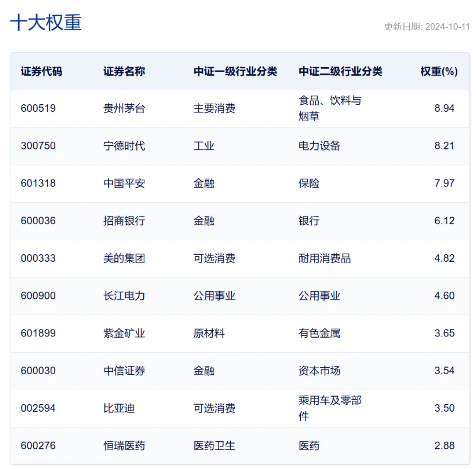Select stock code 002594
This screenshot has height=469, width=476.
[x=38, y=408]
